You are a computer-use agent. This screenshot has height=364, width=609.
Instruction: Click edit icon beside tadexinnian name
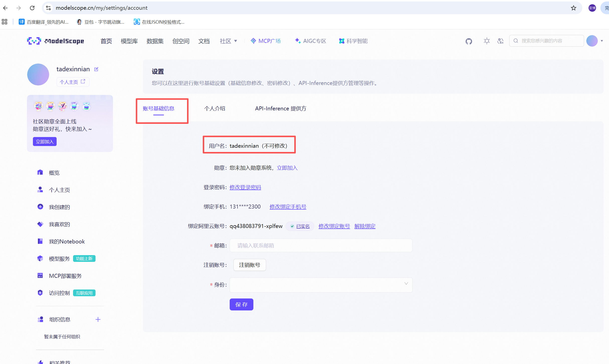pos(96,69)
